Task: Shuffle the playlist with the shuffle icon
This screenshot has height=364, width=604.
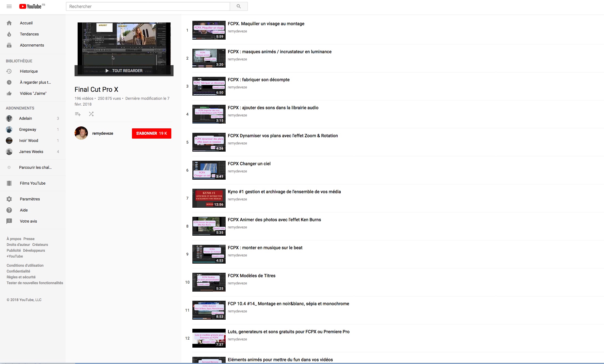Action: [91, 114]
